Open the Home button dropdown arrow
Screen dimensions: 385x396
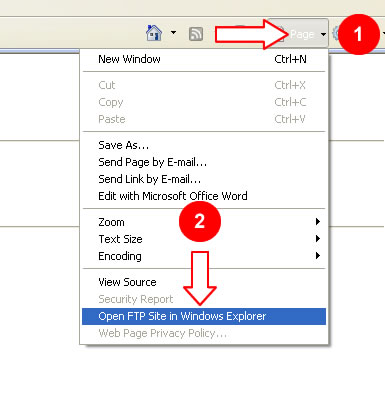[x=173, y=33]
